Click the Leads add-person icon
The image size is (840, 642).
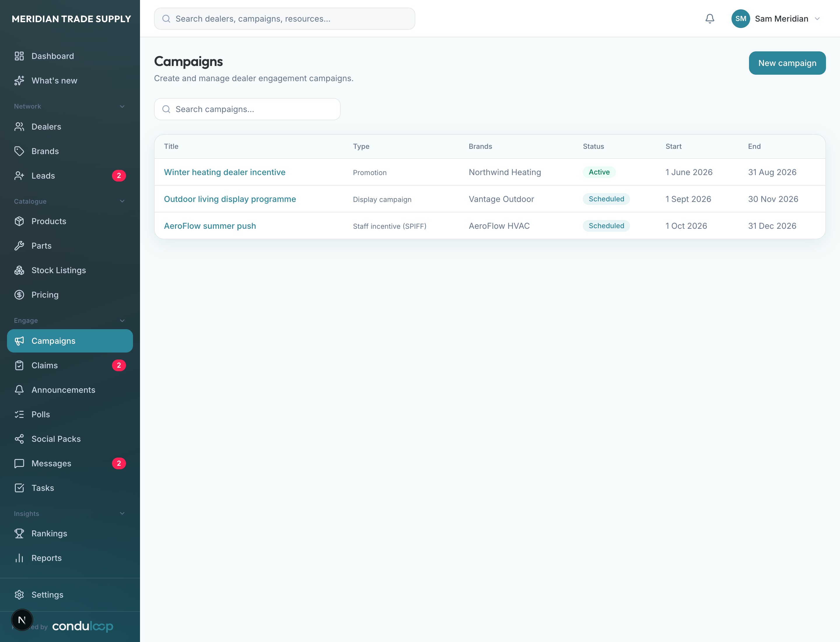point(19,176)
